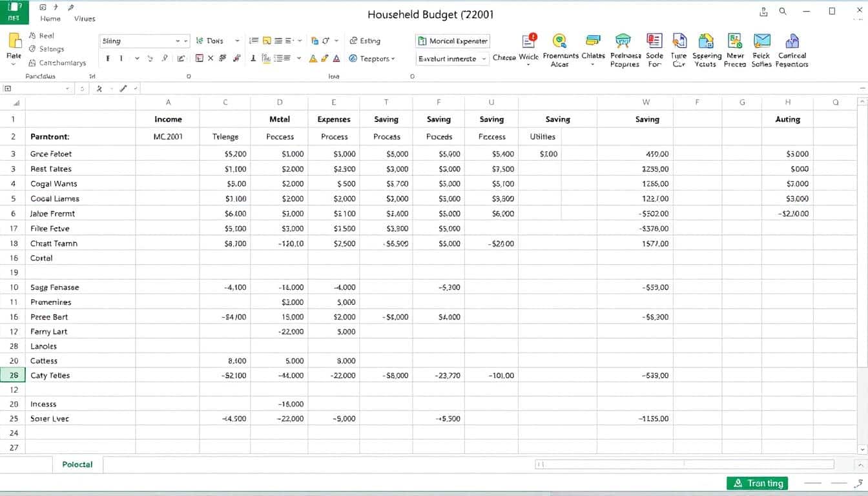Click the red bordered box icon
This screenshot has height=496, width=868.
200,58
